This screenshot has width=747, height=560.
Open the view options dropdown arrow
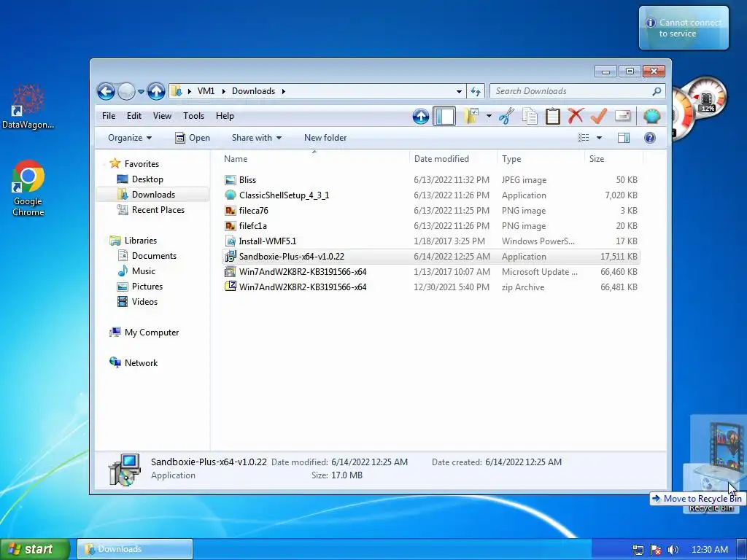click(600, 138)
